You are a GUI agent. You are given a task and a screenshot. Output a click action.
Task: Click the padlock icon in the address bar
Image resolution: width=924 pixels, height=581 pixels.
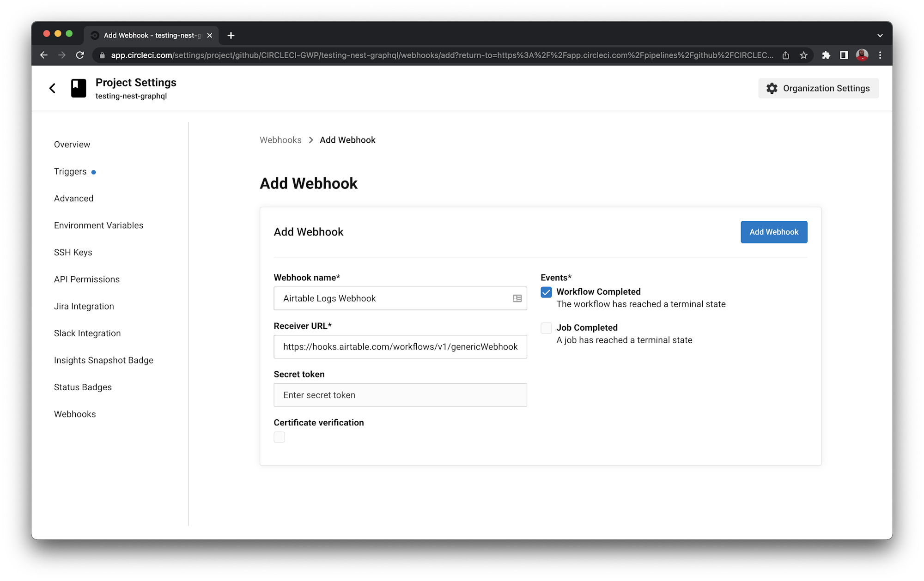coord(101,54)
